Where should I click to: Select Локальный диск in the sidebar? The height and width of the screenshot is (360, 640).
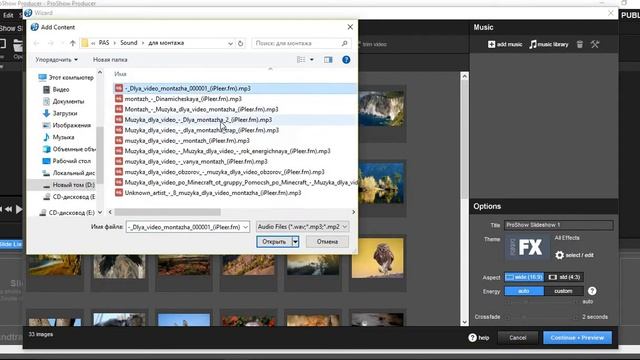pos(73,173)
